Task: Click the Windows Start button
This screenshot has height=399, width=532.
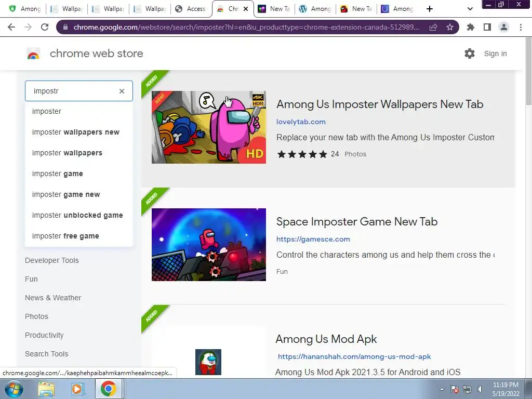Action: tap(14, 389)
